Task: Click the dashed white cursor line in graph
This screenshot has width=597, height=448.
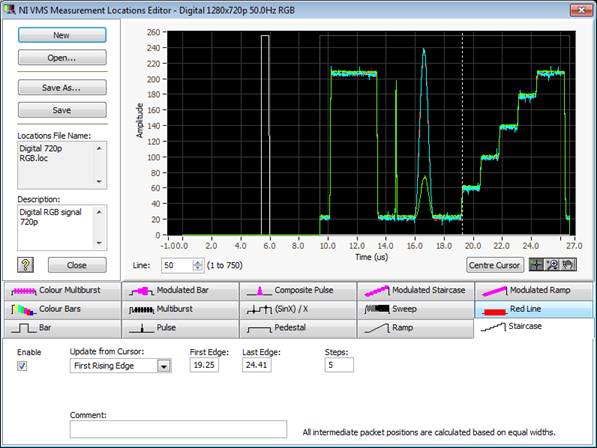Action: pyautogui.click(x=463, y=133)
